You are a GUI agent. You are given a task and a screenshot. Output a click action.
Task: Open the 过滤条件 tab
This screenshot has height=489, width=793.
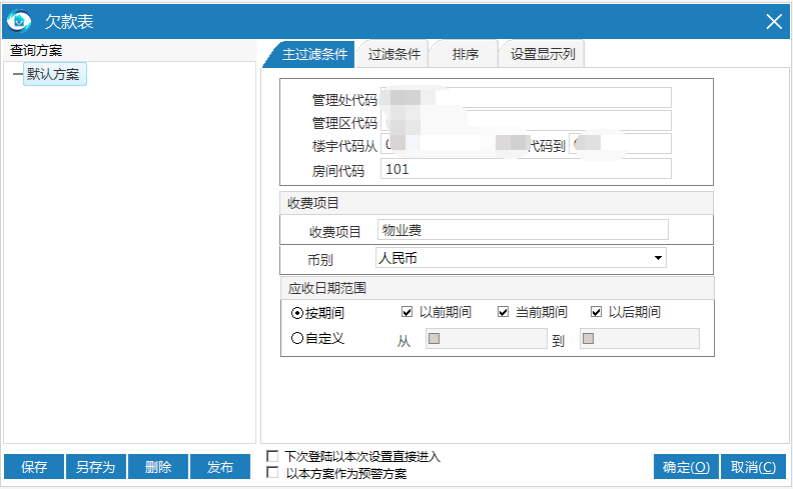click(x=393, y=54)
